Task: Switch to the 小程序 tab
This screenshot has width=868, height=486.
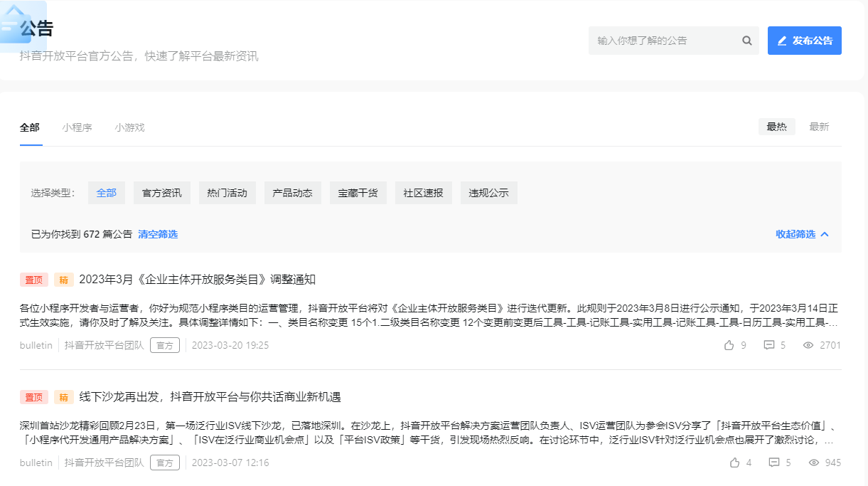Action: pos(77,127)
